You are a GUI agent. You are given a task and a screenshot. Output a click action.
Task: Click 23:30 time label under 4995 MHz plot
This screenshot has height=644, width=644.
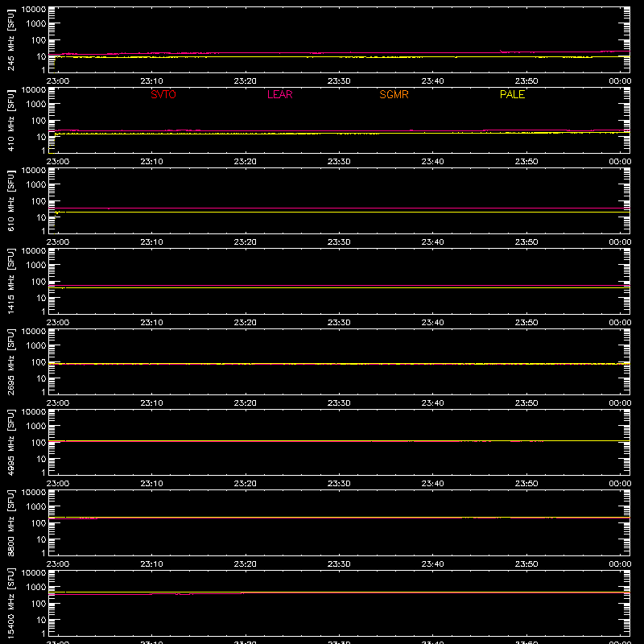[x=339, y=484]
